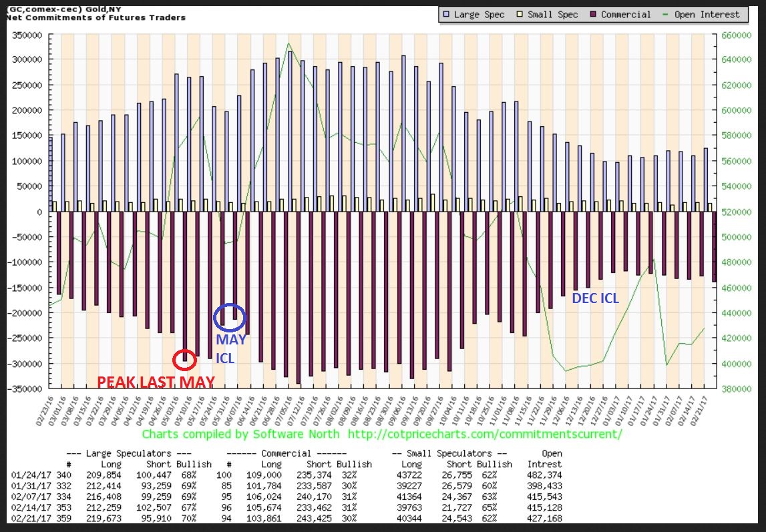The width and height of the screenshot is (766, 532).
Task: Click the red circle marking May peak
Action: click(x=184, y=360)
